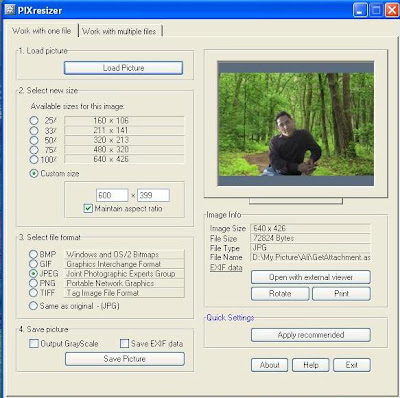Click the 640 x 426 size row in available sizes

click(124, 159)
